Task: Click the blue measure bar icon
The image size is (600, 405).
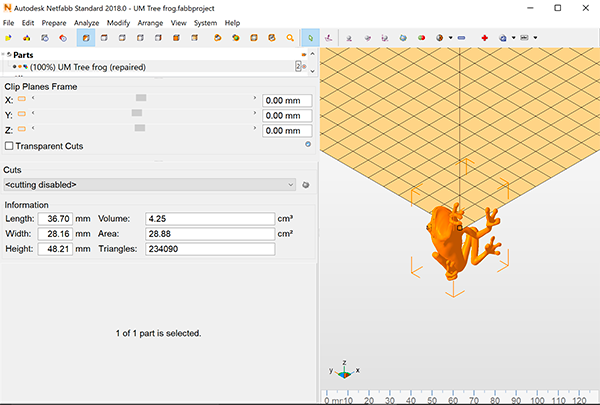Action: pyautogui.click(x=461, y=38)
